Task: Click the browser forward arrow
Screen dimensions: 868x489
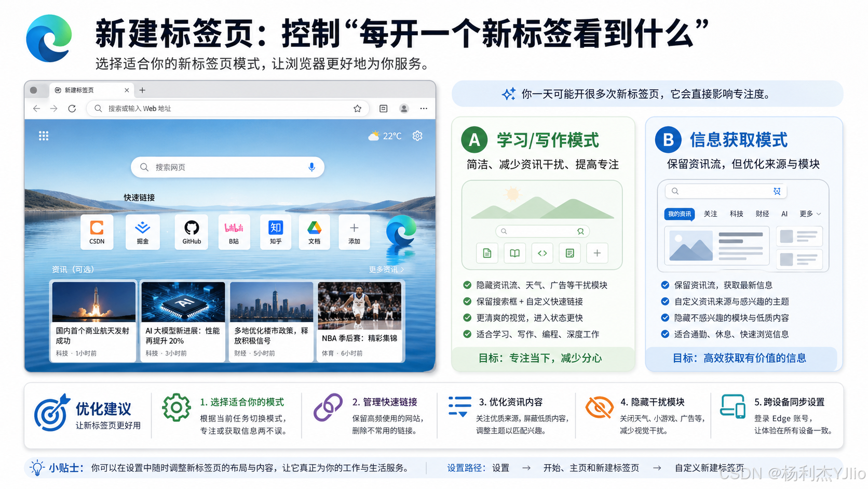Action: point(54,109)
